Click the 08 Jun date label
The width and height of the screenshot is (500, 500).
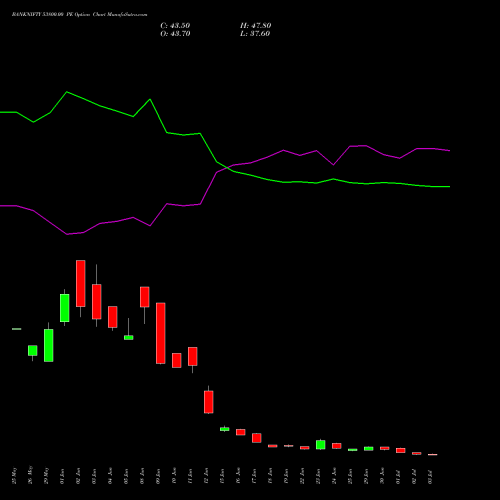tap(142, 476)
